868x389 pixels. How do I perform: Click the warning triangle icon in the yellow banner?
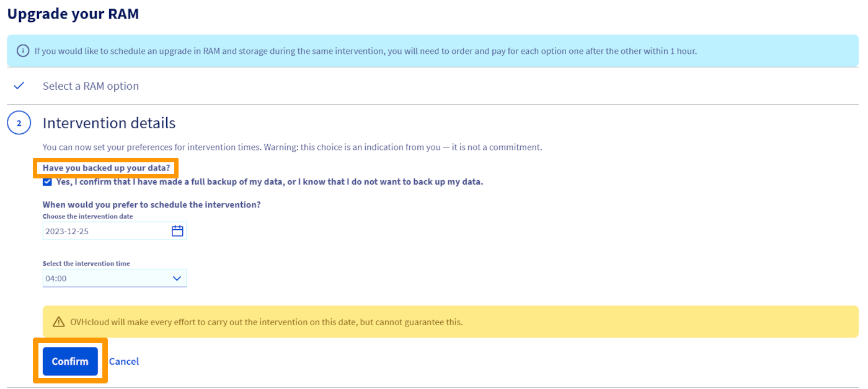[59, 322]
